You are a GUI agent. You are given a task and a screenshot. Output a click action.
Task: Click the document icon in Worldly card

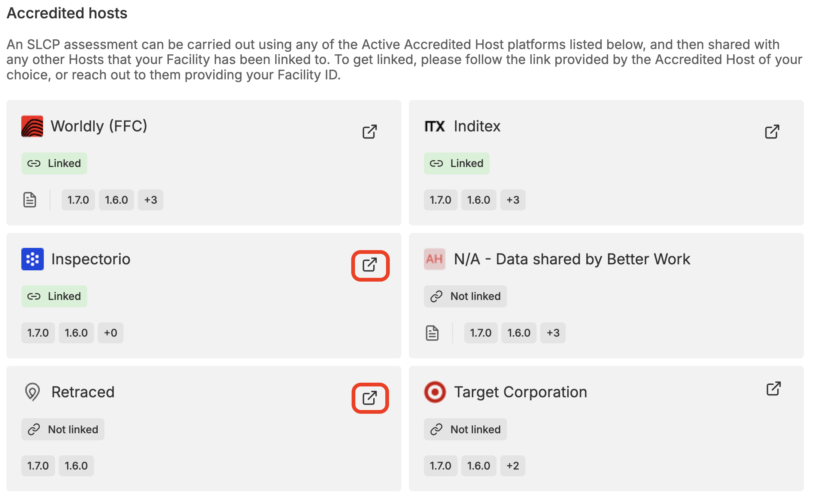pyautogui.click(x=30, y=200)
